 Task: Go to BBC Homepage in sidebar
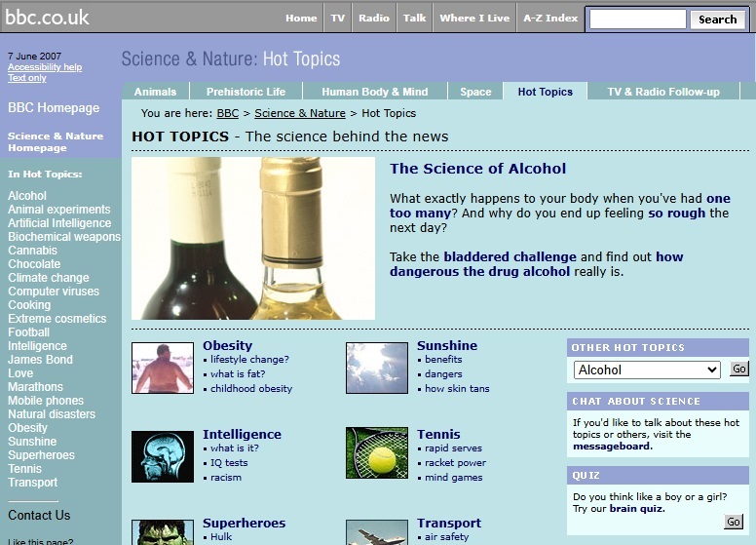[x=54, y=107]
